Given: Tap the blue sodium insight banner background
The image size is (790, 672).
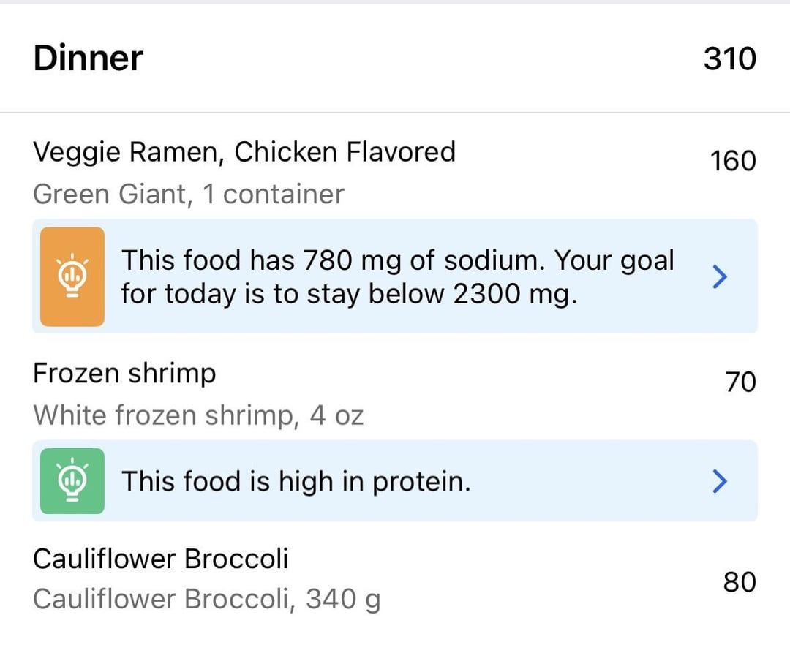Looking at the screenshot, I should click(395, 276).
